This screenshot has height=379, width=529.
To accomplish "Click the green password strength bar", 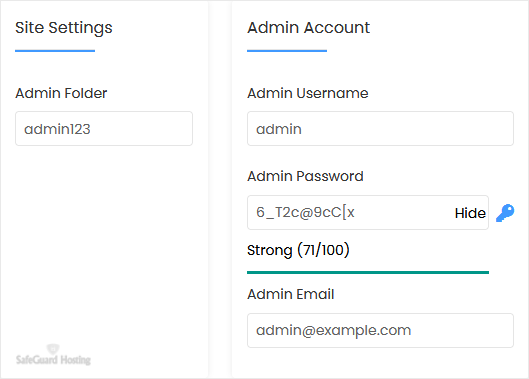I will [x=368, y=272].
